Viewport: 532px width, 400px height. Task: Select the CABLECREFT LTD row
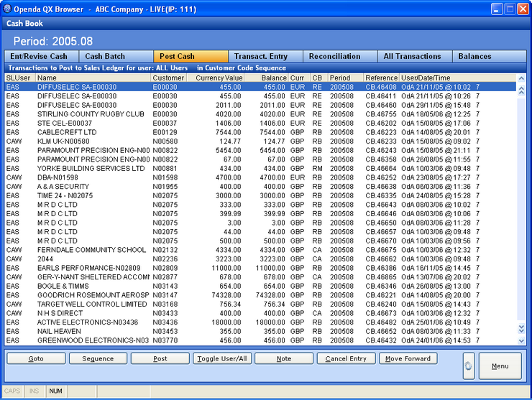click(x=260, y=132)
